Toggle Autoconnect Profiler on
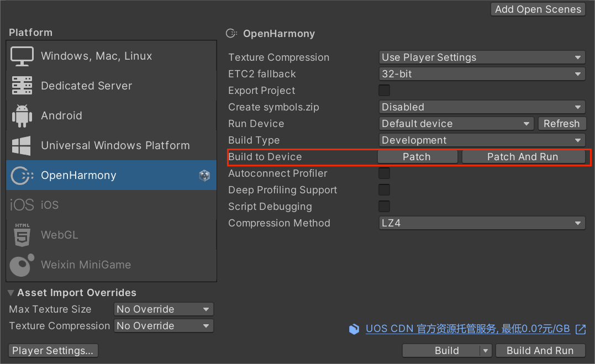 point(383,173)
